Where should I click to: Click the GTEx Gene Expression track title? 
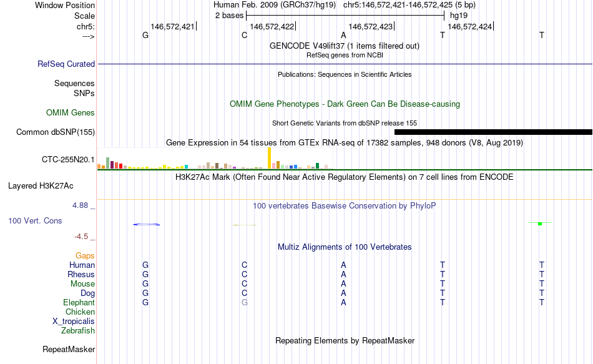pyautogui.click(x=345, y=142)
